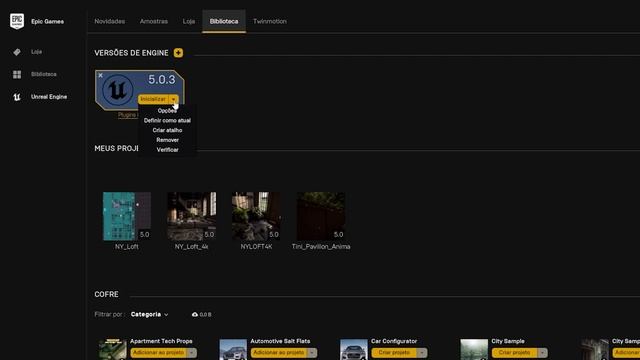Expand arrow beside City Sample Criar projeto
Screen dimensions: 640x360
(542, 353)
